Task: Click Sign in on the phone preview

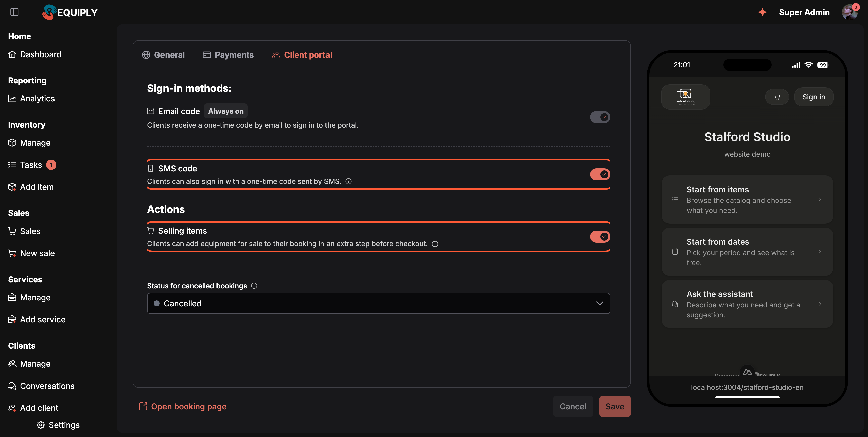Action: click(813, 97)
